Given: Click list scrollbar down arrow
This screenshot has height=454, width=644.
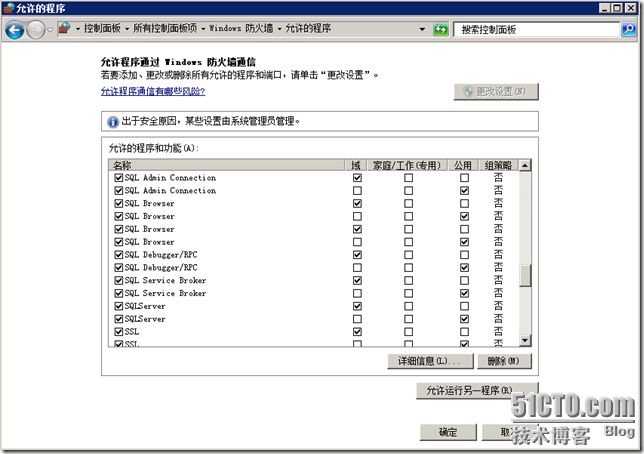Looking at the screenshot, I should 524,340.
